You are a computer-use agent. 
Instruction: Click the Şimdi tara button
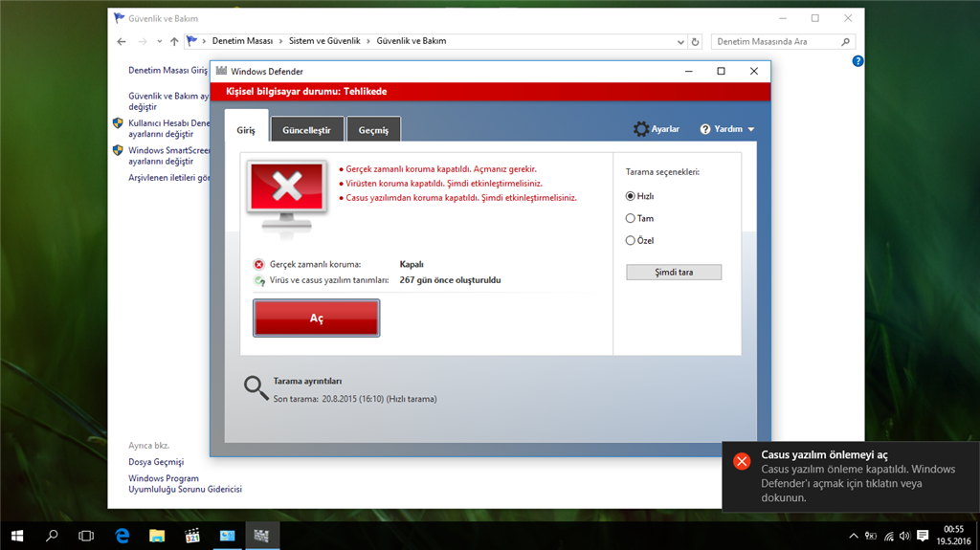tap(674, 272)
